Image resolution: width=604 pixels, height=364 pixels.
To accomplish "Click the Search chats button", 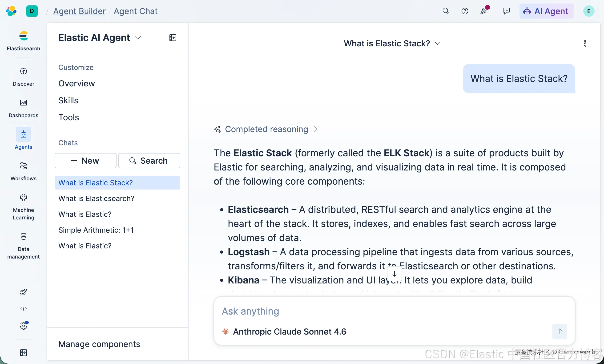I will [x=149, y=161].
